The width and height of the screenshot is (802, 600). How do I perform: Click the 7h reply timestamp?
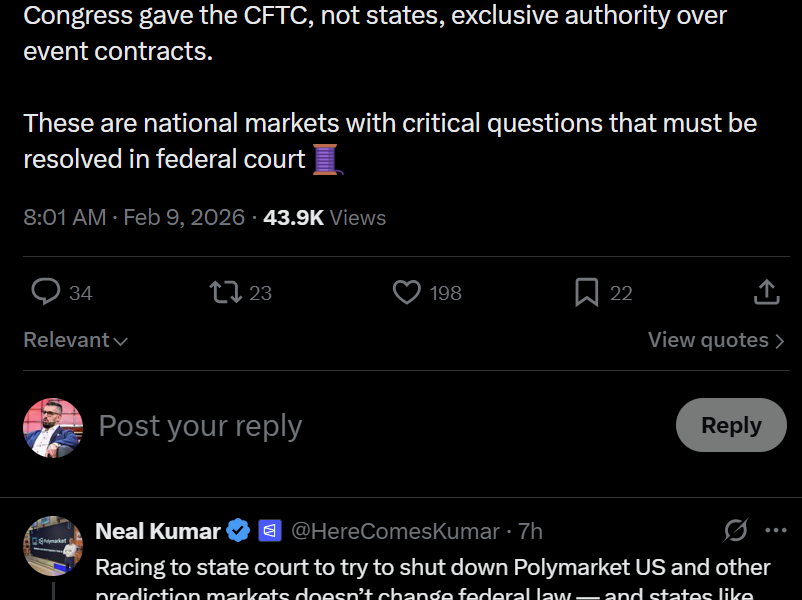530,531
